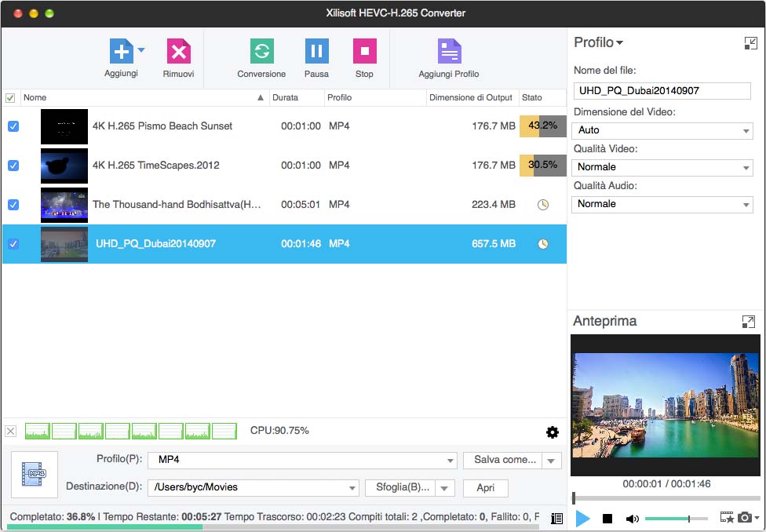Uncheck 4K H.265 Pismo Beach Sunset
Screen dimensions: 766x532
(x=13, y=126)
